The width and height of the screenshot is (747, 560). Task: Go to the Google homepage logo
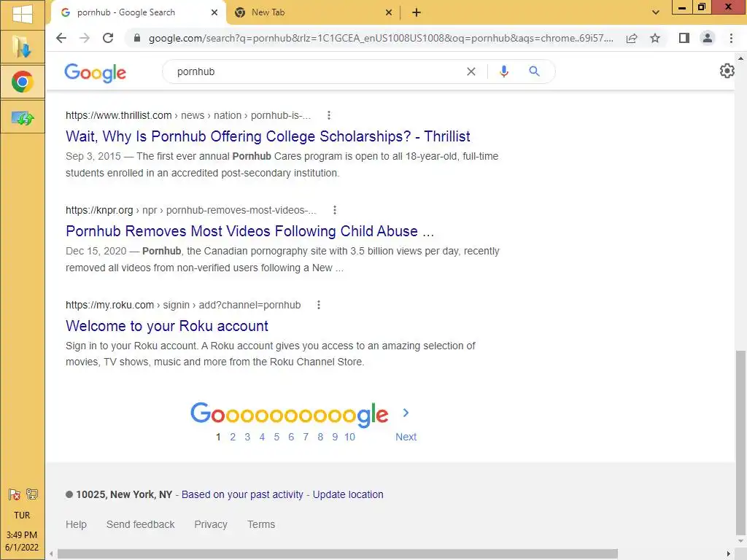click(x=96, y=72)
